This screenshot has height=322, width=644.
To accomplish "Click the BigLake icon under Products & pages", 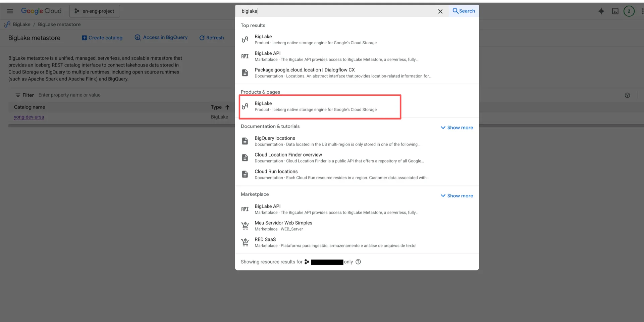I will (245, 106).
